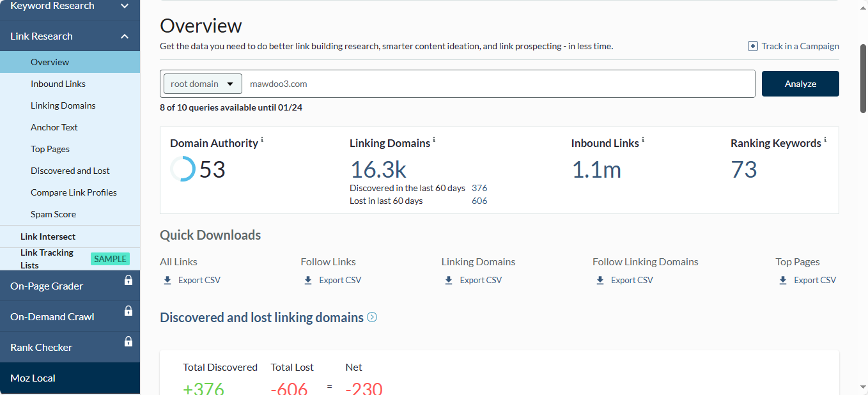Click the Analyze button
868x395 pixels.
800,84
